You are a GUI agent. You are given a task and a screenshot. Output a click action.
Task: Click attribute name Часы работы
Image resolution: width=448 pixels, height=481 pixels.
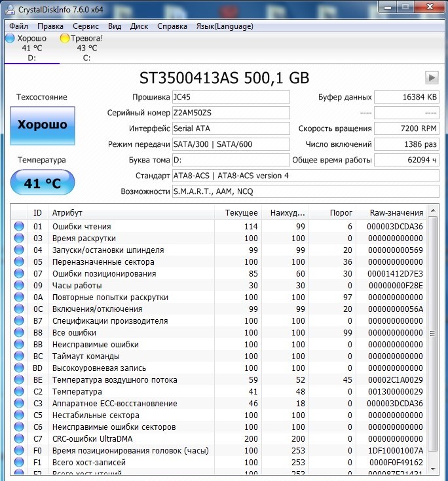(77, 285)
